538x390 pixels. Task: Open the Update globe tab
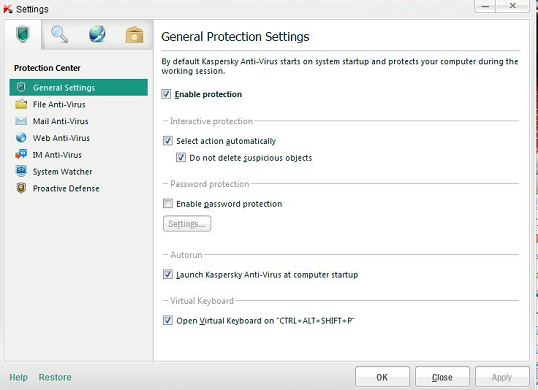pos(97,34)
